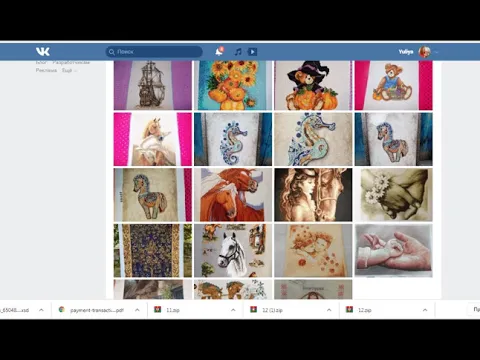
Task: Open the patterned pony with blue borders
Action: click(394, 139)
